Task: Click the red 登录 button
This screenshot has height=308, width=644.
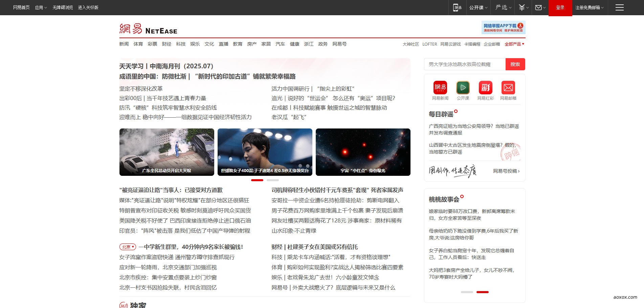Action: pos(560,8)
